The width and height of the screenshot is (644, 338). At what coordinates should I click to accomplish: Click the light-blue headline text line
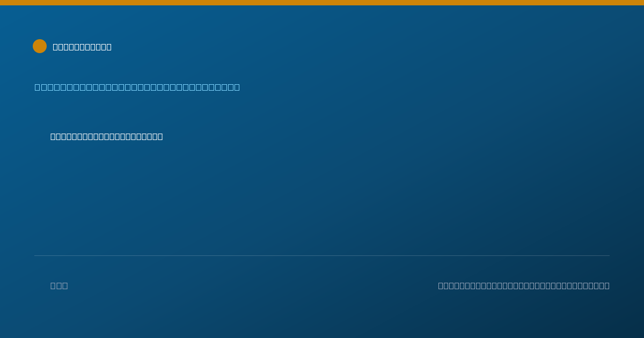(x=137, y=87)
